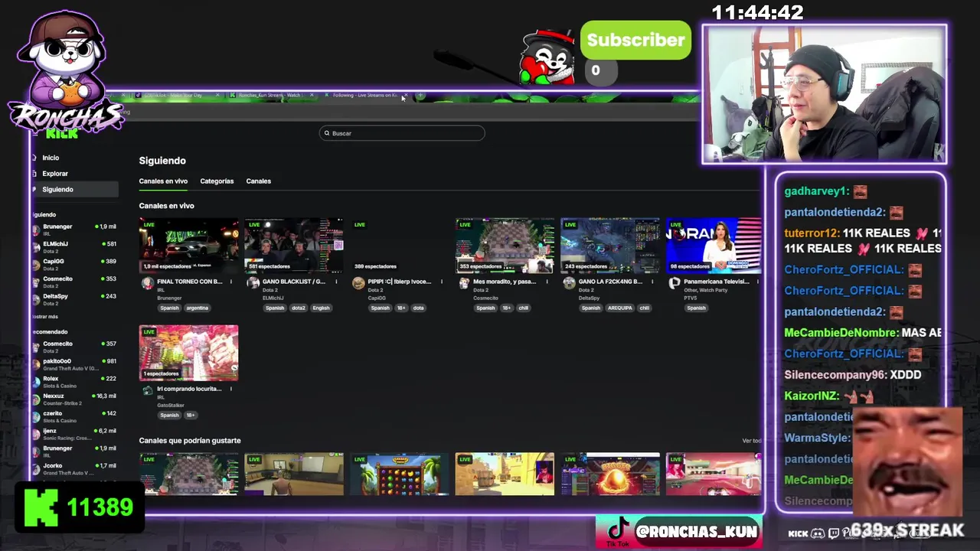Open options menu for Iri comprando stream
Screen dimensions: 980x551
(231, 389)
